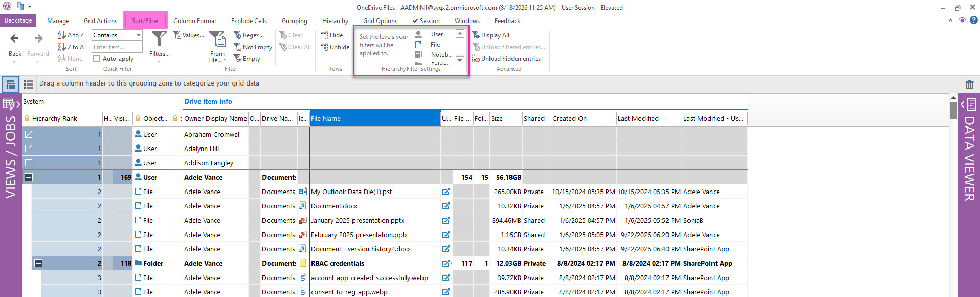Collapse the ribbon with chevron
The width and height of the screenshot is (980, 297).
950,20
